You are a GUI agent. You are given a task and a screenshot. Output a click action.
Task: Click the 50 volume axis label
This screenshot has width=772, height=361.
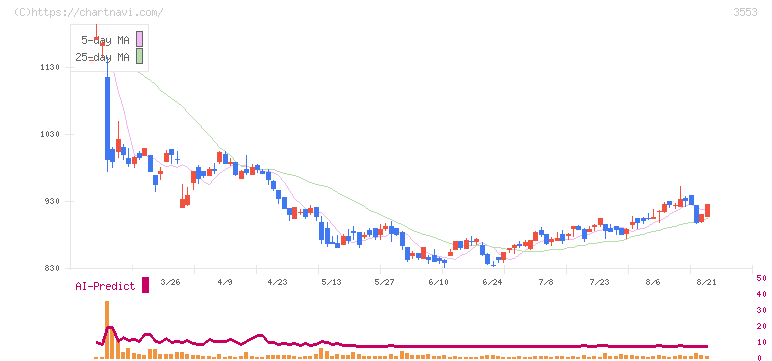[x=761, y=278]
